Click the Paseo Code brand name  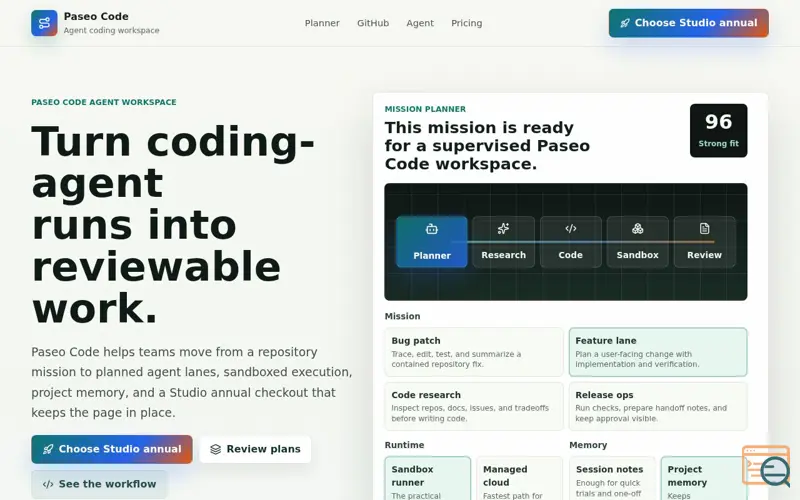pyautogui.click(x=96, y=16)
